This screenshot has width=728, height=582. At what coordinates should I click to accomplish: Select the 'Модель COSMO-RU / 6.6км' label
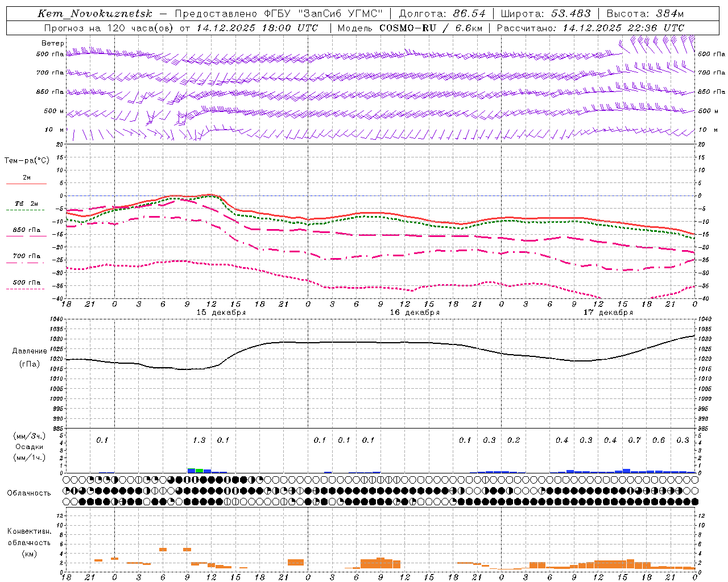(x=409, y=28)
